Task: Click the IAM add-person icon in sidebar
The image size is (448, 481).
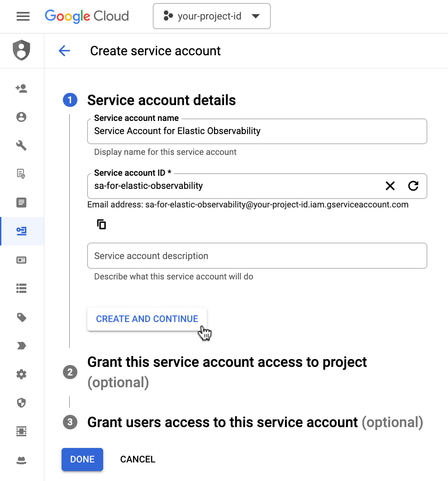Action: point(21,89)
